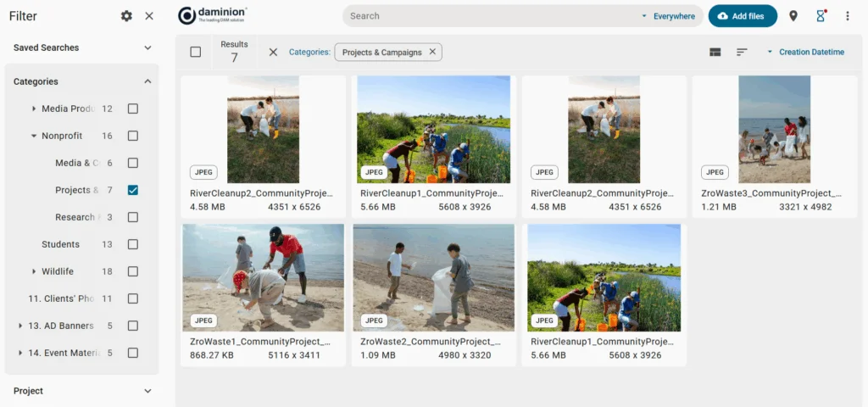This screenshot has height=407, width=868.
Task: Click the sort order icon
Action: (x=742, y=52)
